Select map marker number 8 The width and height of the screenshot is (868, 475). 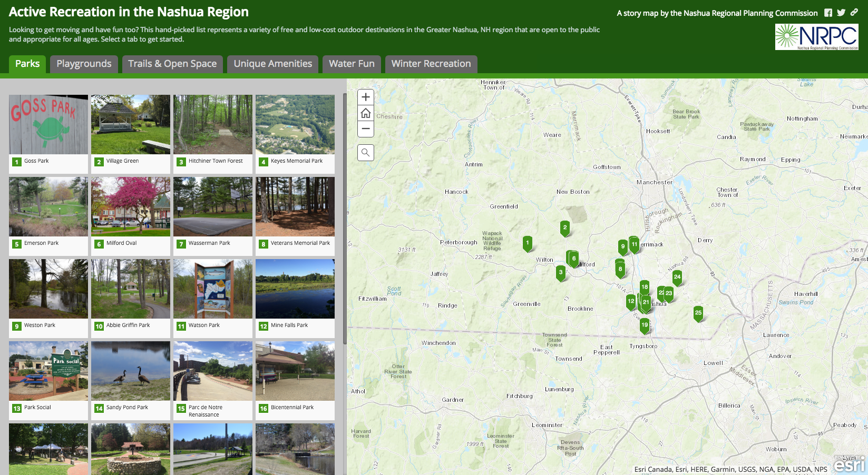click(x=620, y=270)
